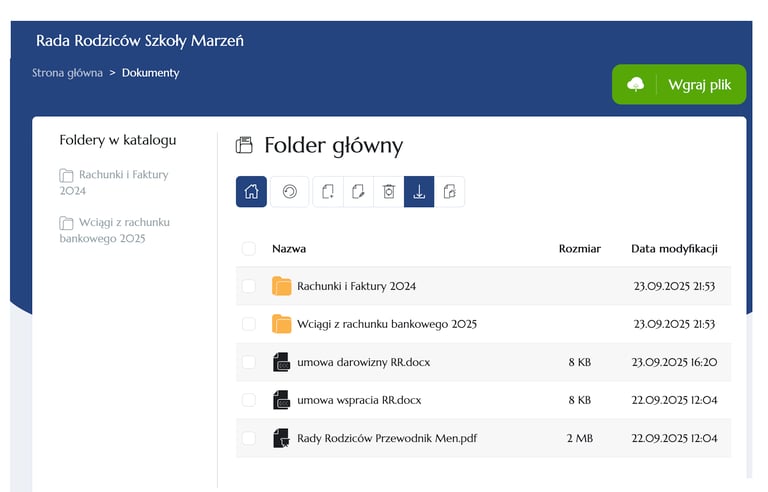Open Wciągi z rachunku bankowego 2025 row name
Screen dimensions: 768x492
point(387,324)
